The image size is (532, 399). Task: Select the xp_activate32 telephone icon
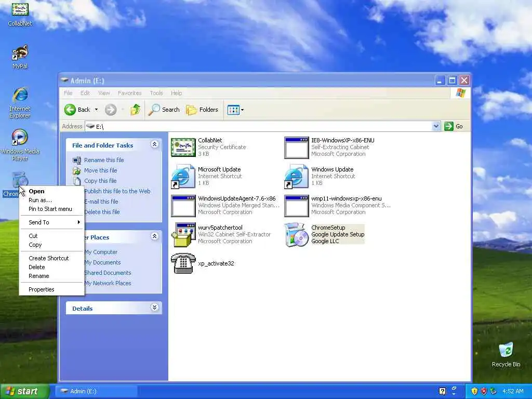point(183,263)
